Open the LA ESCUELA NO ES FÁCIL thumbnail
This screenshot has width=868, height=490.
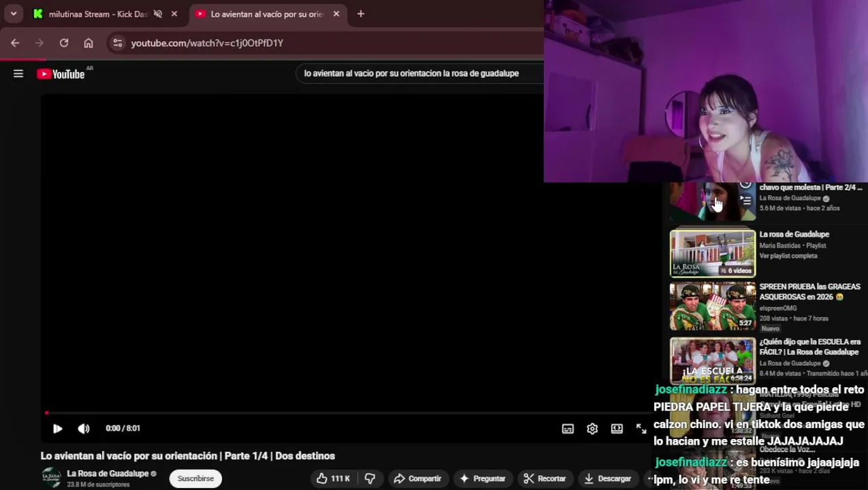[713, 361]
